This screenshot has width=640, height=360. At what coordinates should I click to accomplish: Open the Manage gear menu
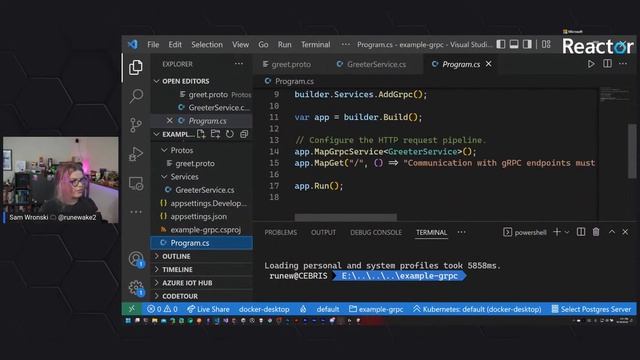[136, 288]
